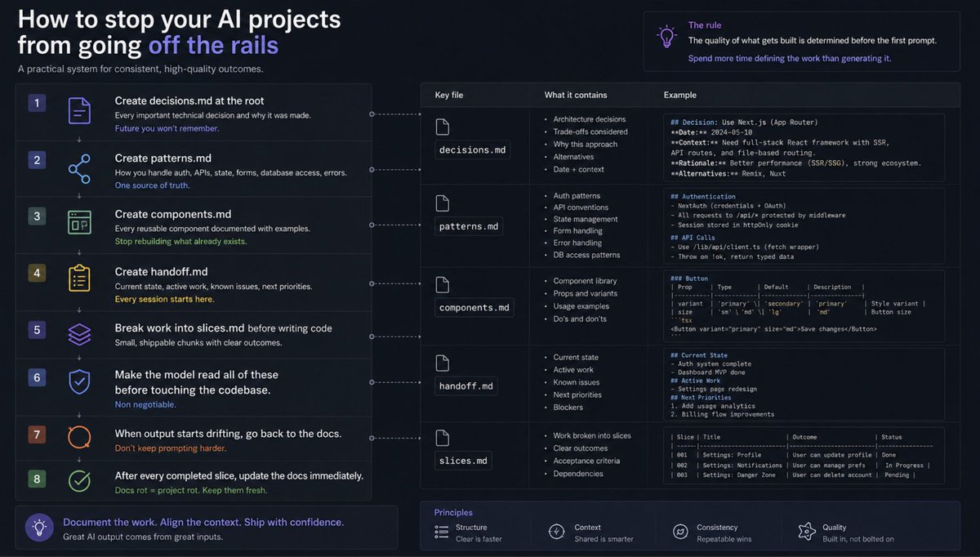Click the components.md file name chip

(474, 307)
